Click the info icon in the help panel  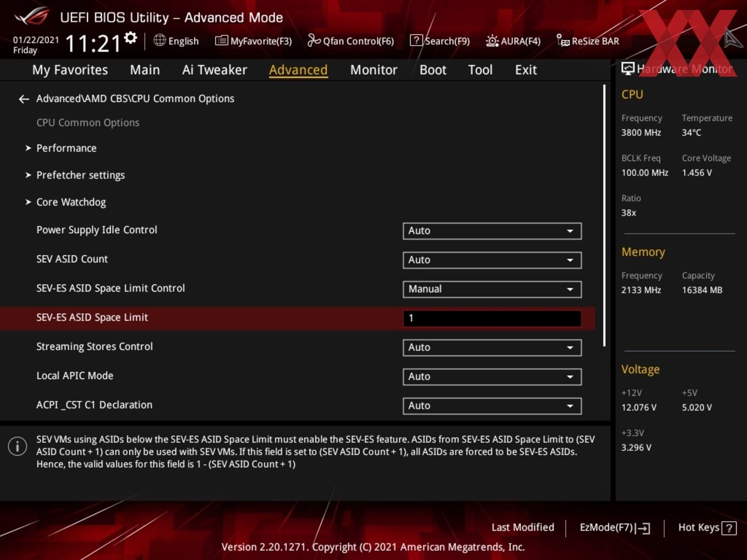[18, 446]
